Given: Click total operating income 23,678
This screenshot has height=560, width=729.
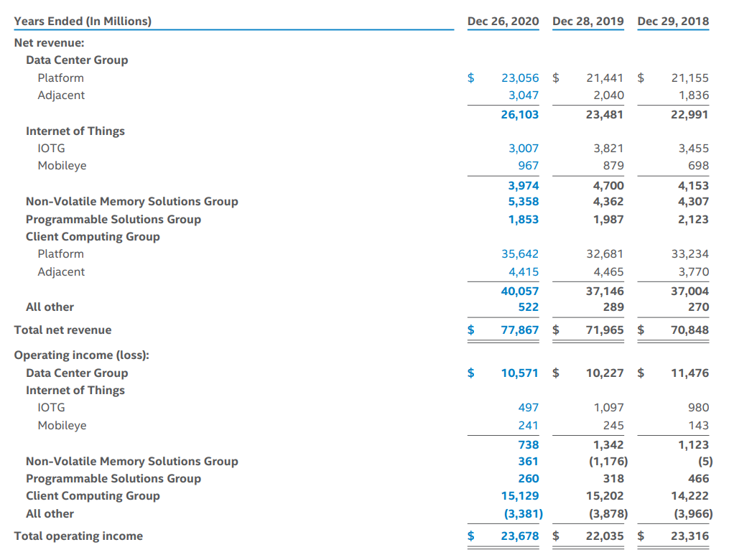Looking at the screenshot, I should 520,536.
